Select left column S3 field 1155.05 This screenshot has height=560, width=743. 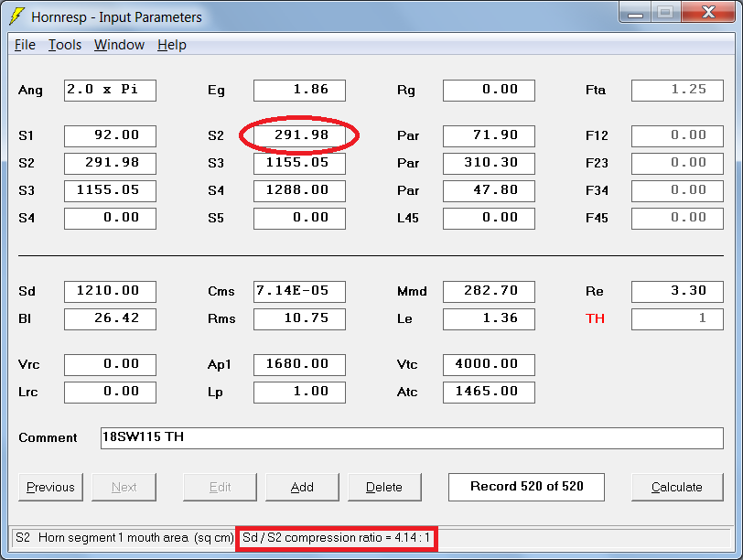coord(110,191)
